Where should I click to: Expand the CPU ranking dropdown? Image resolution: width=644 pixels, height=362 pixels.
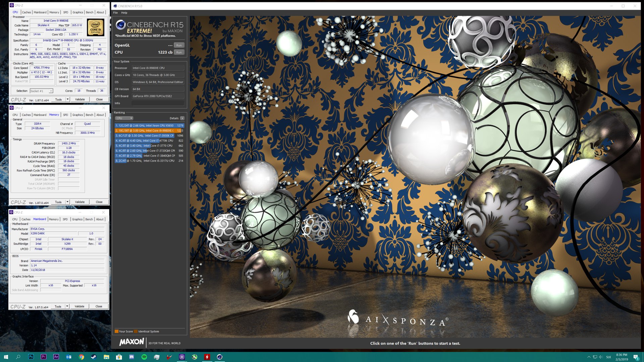(124, 118)
